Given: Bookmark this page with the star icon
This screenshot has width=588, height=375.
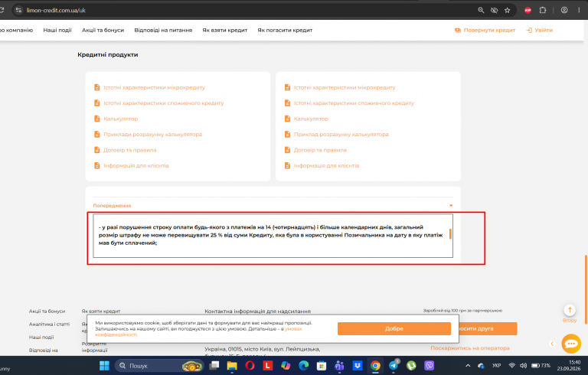Looking at the screenshot, I should 508,11.
